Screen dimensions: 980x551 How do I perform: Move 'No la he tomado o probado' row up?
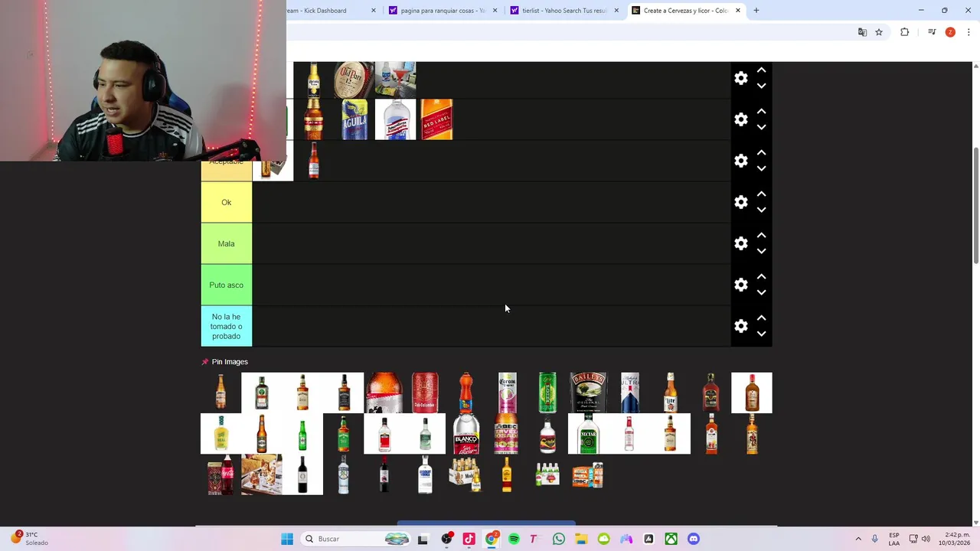(x=761, y=318)
